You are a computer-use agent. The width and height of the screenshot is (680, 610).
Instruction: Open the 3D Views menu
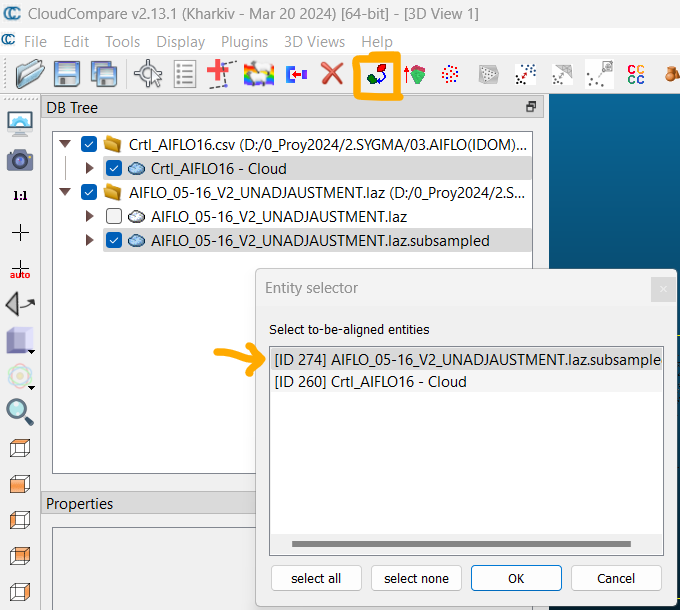(314, 41)
